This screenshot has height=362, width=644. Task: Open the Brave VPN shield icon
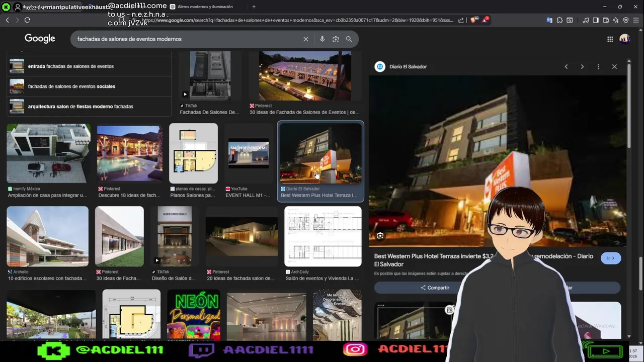coord(626,20)
